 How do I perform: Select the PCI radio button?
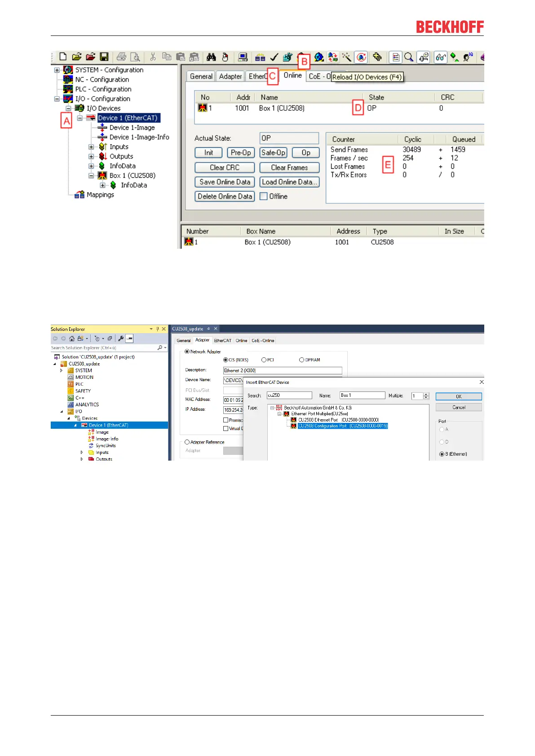[264, 360]
